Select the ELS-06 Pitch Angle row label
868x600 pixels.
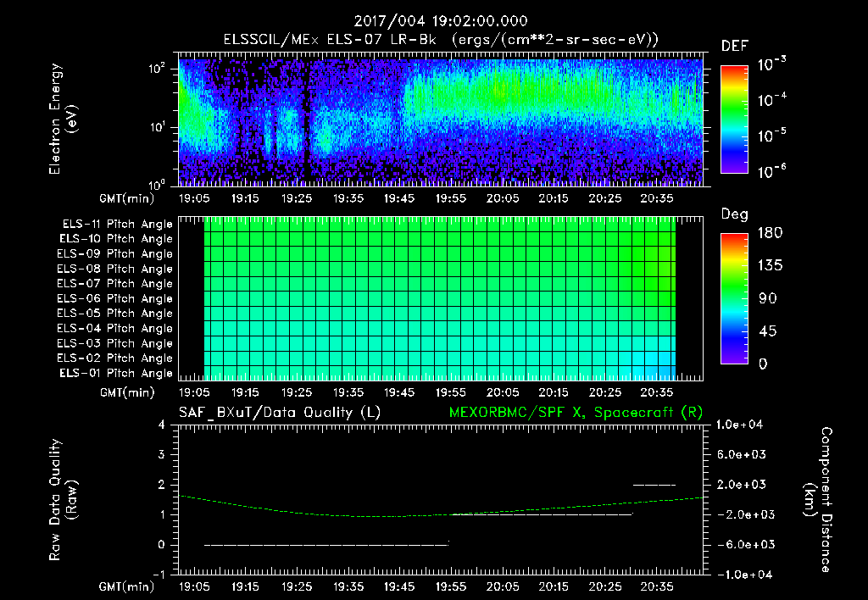tap(115, 299)
